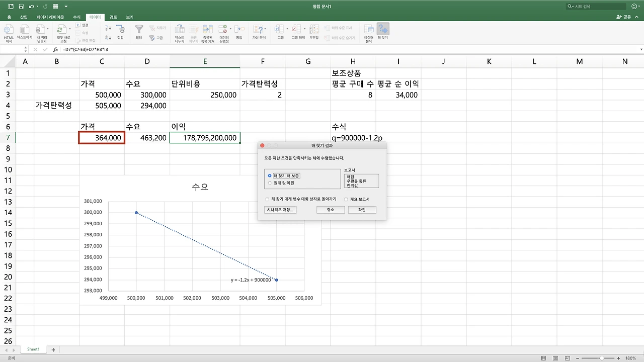The image size is (644, 362).
Task: Click the Name Box stepper arrows
Action: 26,50
